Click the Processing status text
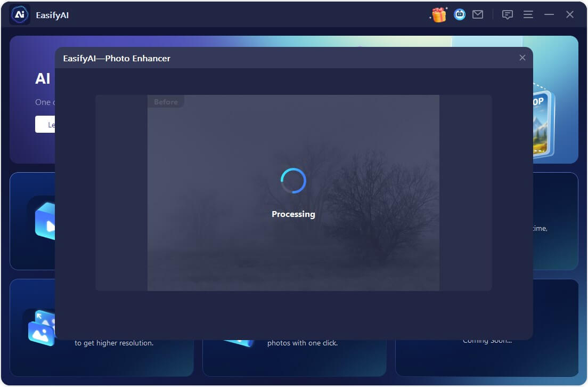588x387 pixels. tap(293, 214)
